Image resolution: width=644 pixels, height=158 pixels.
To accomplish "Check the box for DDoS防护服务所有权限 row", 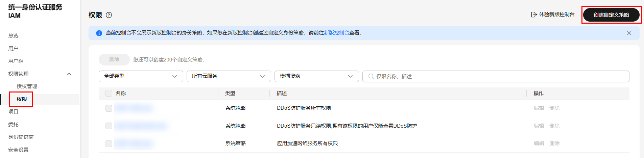I will pyautogui.click(x=109, y=108).
